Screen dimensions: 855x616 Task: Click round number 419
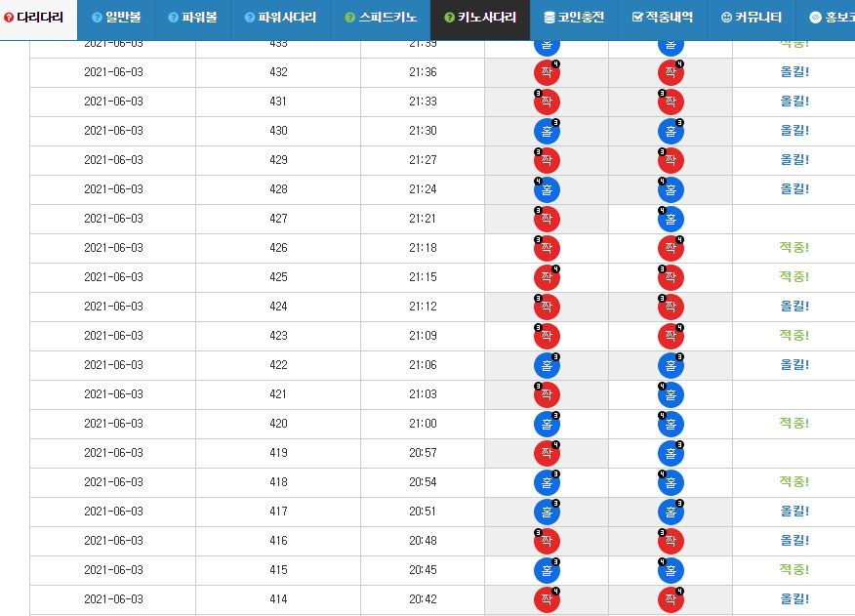coord(278,453)
